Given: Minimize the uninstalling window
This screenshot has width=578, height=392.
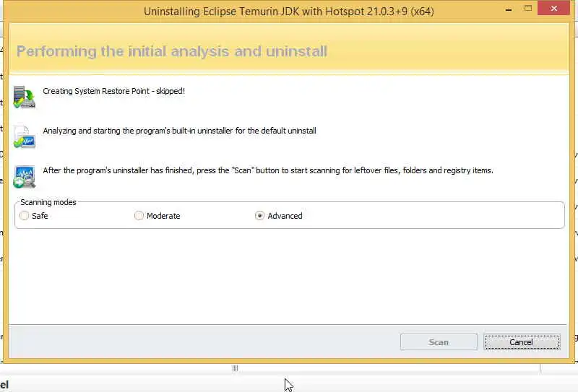Looking at the screenshot, I should click(x=509, y=9).
